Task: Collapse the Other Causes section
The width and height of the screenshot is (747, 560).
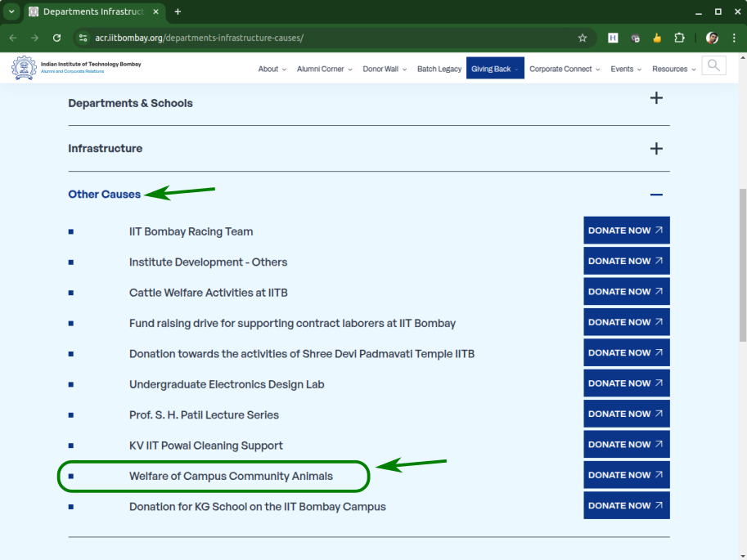Action: point(655,195)
